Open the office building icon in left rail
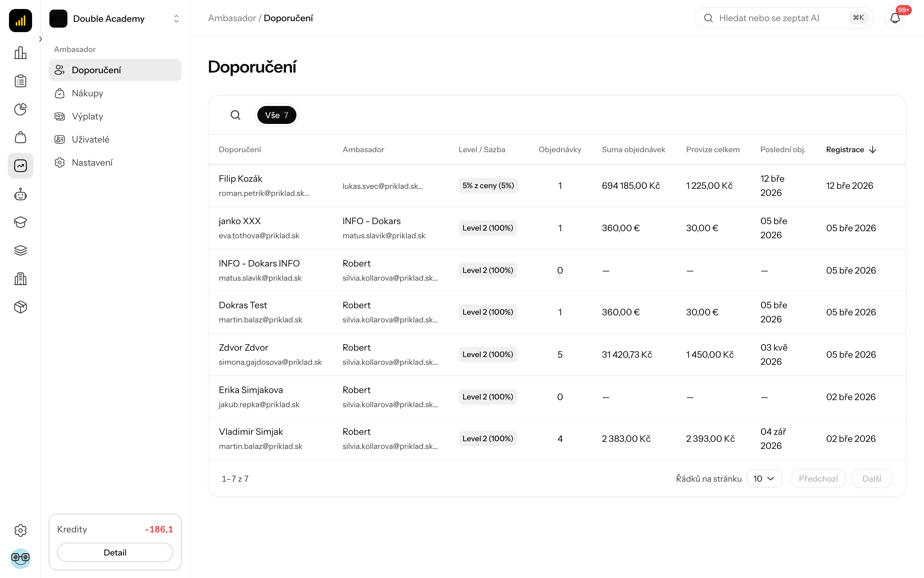 pos(20,279)
